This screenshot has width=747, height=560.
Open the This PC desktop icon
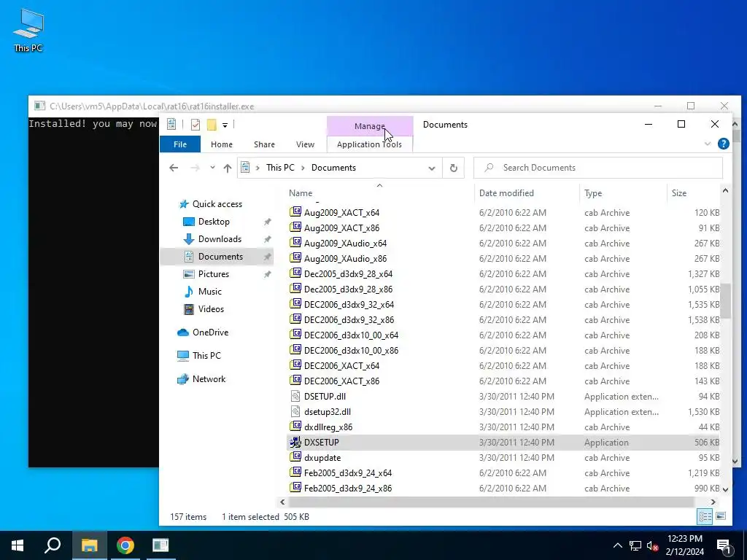pos(28,30)
